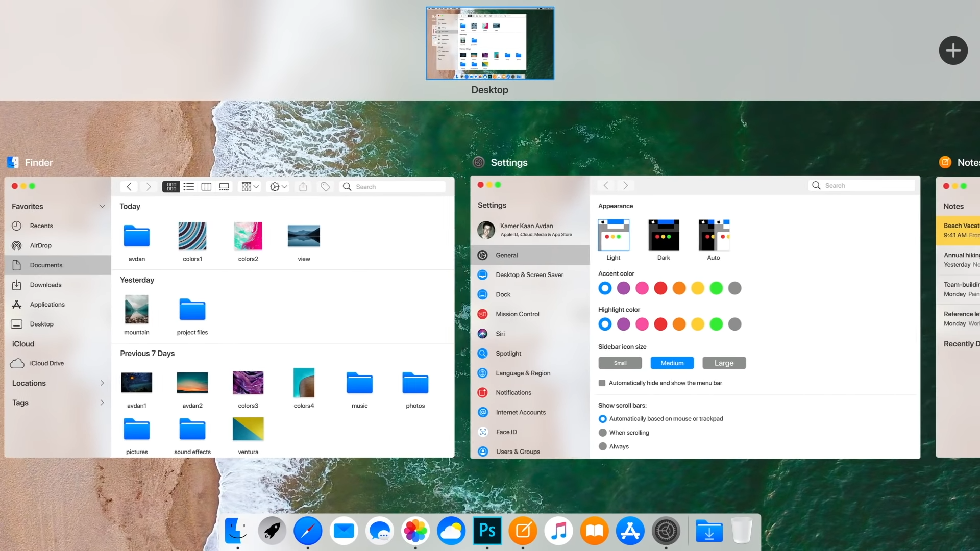Open Kamer Kaan Avdan Apple ID
The height and width of the screenshot is (551, 980).
[x=530, y=230]
